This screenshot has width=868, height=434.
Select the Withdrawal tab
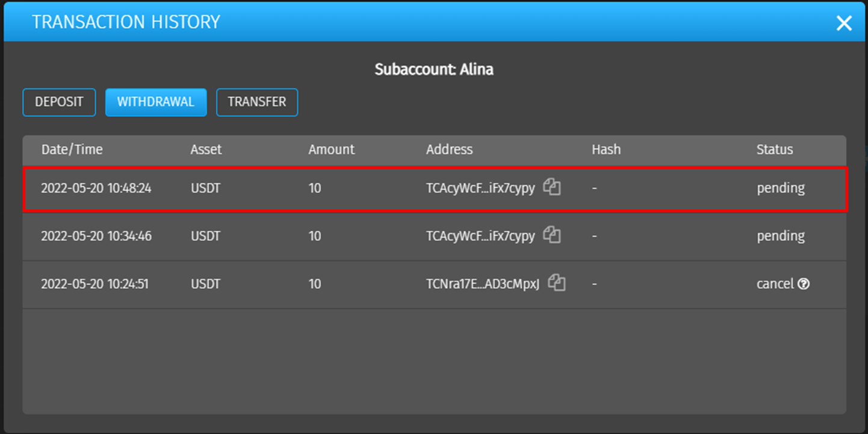156,102
